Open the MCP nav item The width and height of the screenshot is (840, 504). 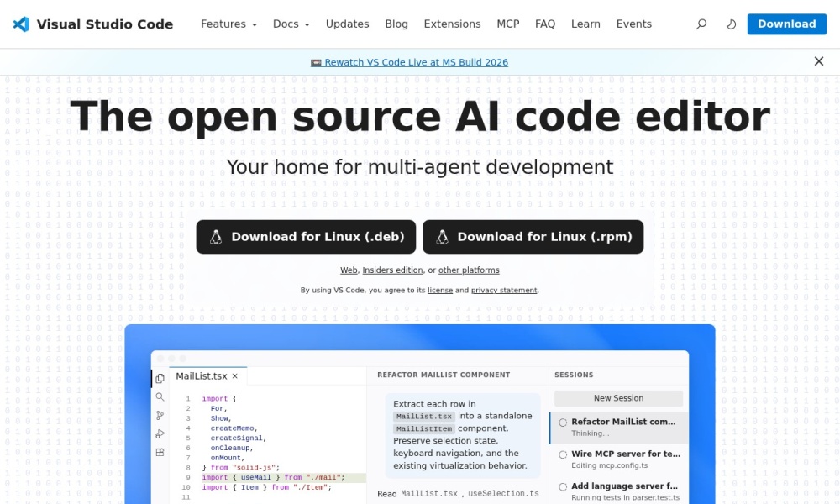tap(508, 24)
